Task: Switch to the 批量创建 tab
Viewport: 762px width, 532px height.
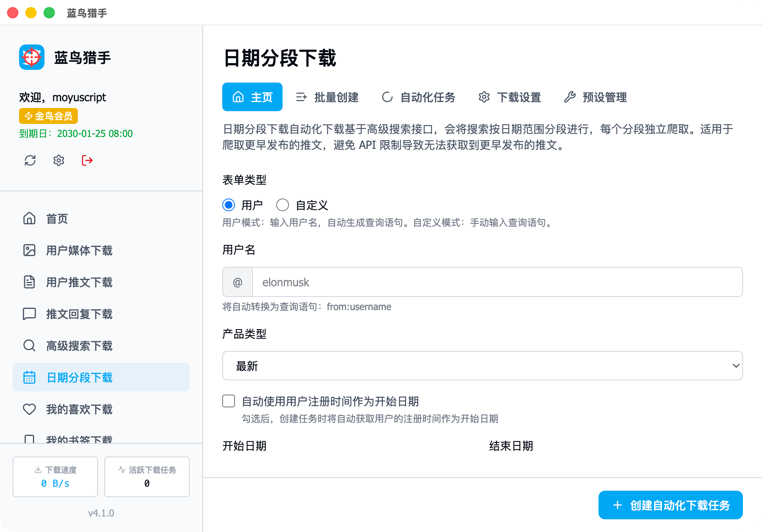Action: click(327, 97)
